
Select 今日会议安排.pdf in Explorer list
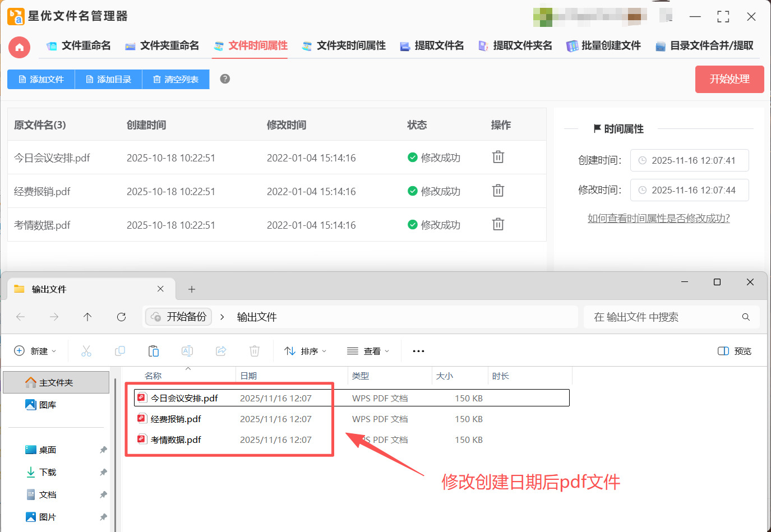click(352, 398)
